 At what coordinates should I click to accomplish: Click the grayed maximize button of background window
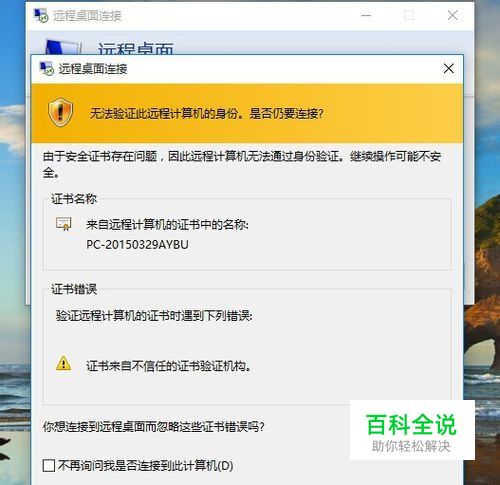(x=409, y=15)
